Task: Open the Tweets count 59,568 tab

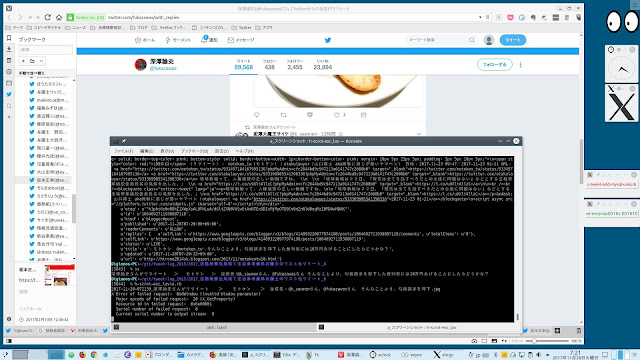Action: pyautogui.click(x=244, y=64)
